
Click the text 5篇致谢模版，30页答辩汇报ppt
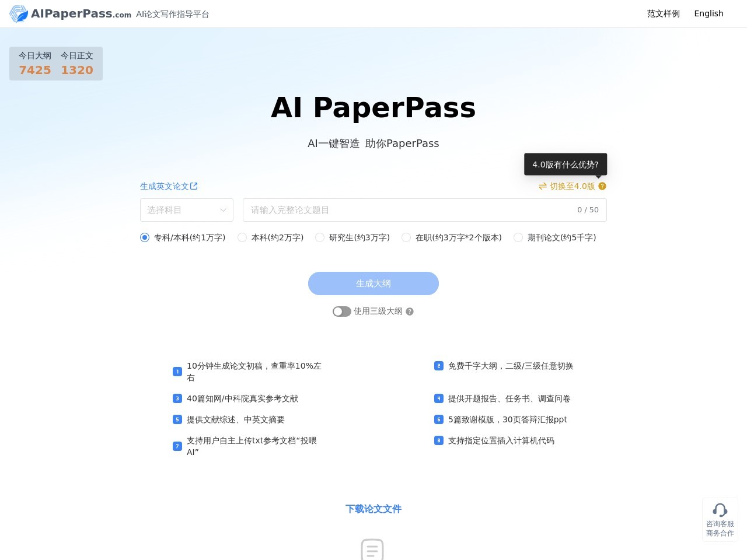click(508, 419)
